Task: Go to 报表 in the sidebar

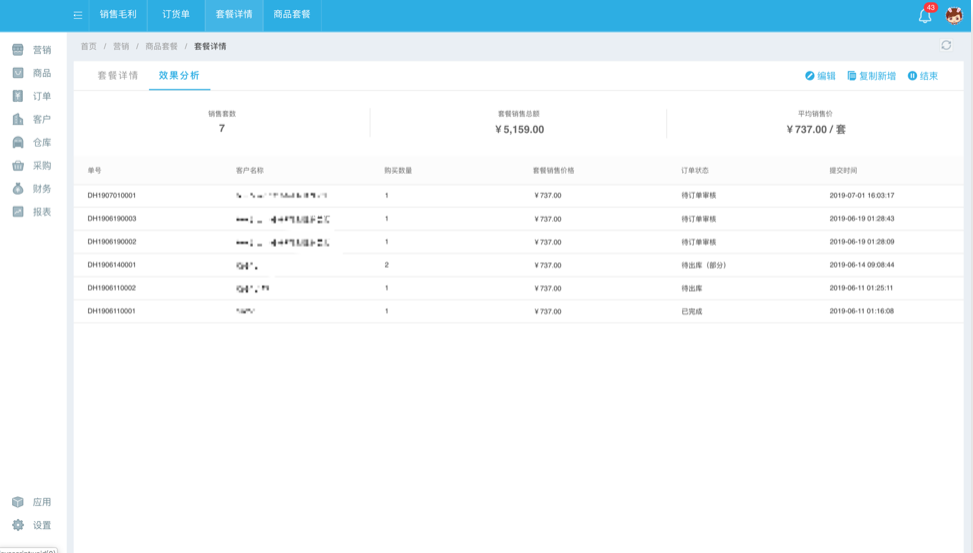Action: (32, 211)
